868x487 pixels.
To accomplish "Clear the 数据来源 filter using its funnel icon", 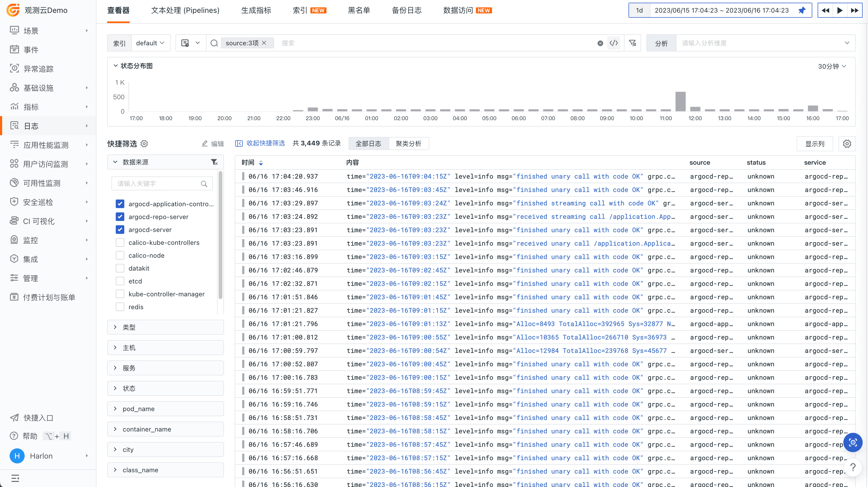I will [x=214, y=162].
